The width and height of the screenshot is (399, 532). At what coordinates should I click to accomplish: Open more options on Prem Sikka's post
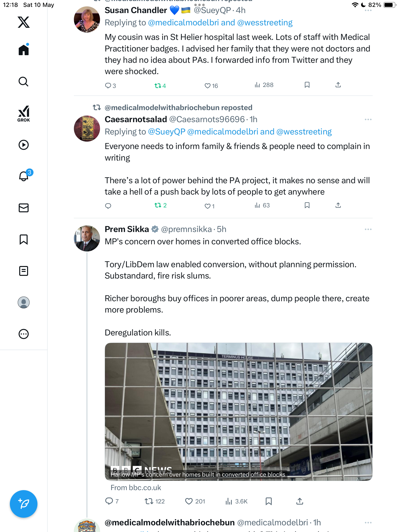tap(368, 229)
